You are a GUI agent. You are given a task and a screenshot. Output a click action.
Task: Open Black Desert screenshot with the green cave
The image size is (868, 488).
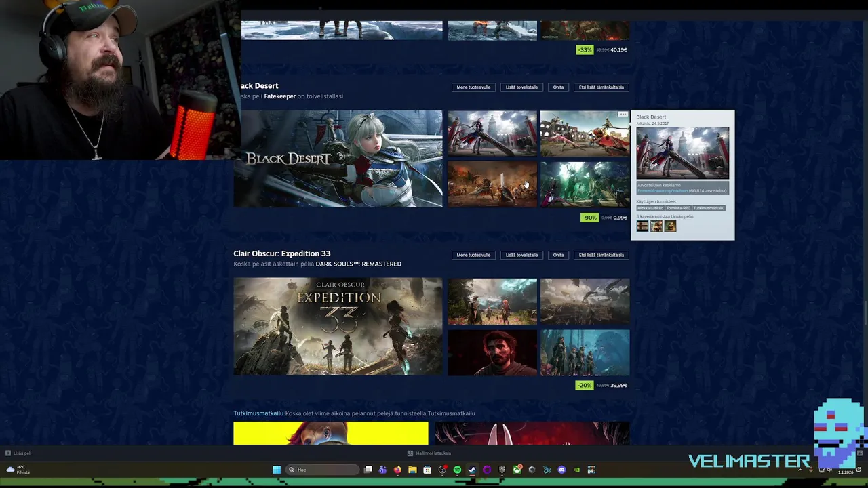click(585, 184)
